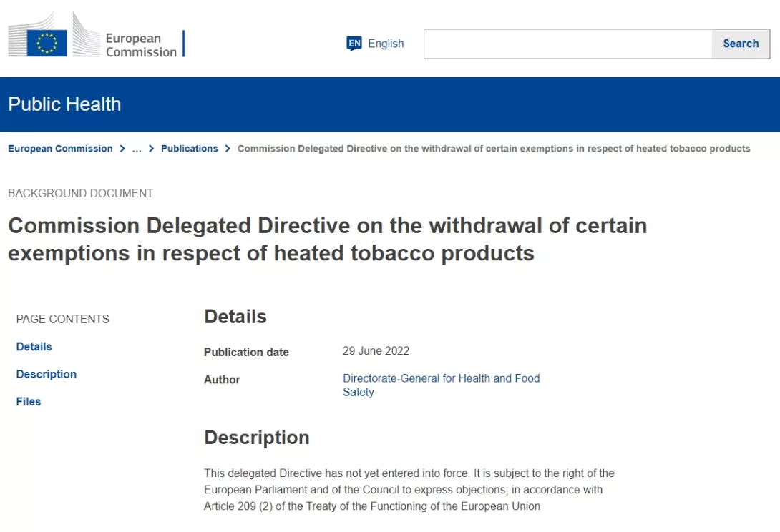Click chevron after Publications breadcrumb

click(228, 149)
